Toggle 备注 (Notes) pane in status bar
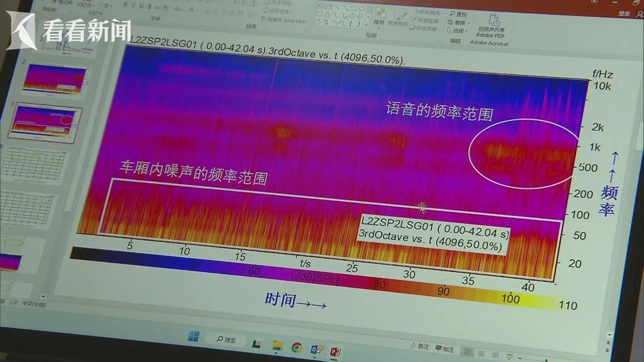Viewport: 644px width, 362px height. coord(422,347)
